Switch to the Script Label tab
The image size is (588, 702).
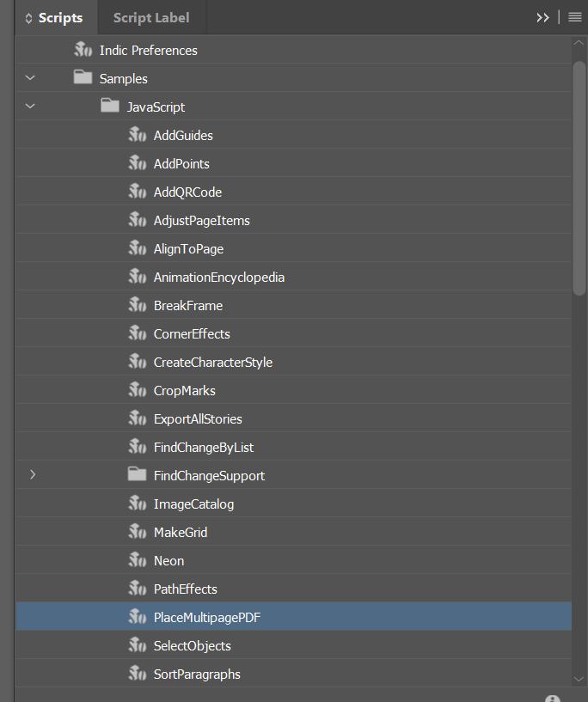pyautogui.click(x=151, y=17)
